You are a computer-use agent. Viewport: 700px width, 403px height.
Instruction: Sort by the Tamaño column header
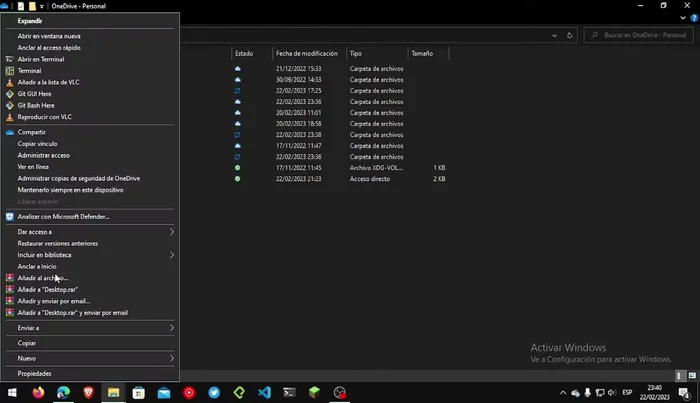(428, 54)
